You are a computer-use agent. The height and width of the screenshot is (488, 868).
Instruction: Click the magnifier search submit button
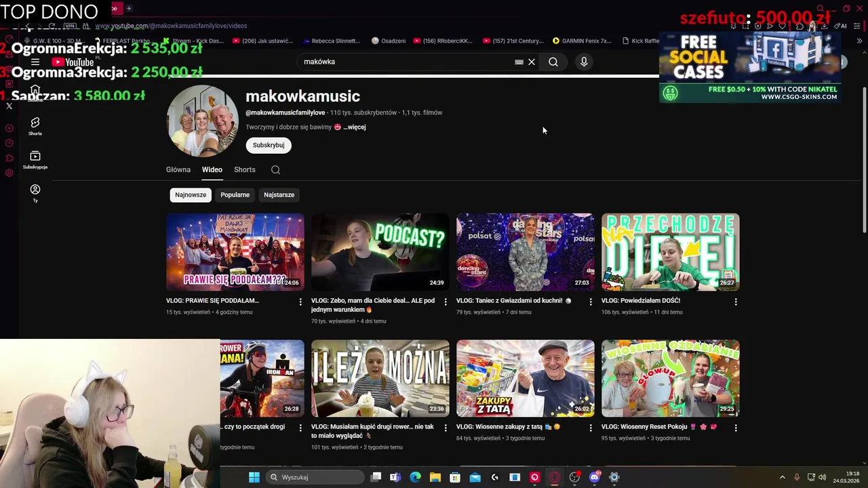[x=553, y=62]
